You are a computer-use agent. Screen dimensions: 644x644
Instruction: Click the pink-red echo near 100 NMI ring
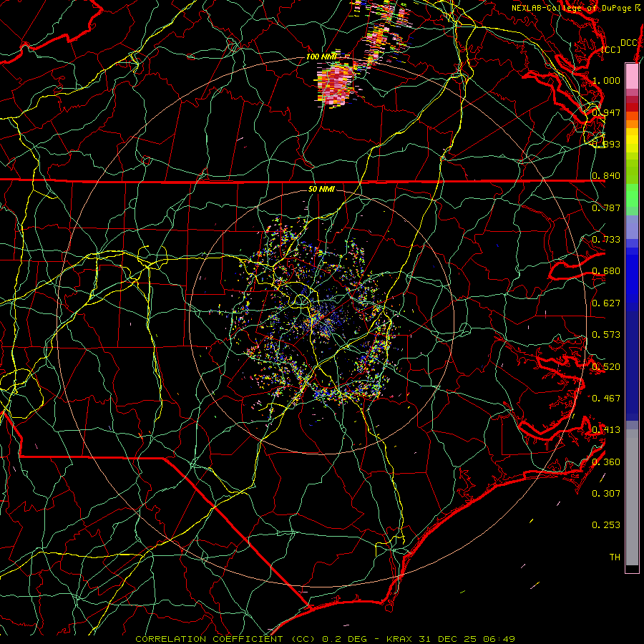click(x=336, y=84)
